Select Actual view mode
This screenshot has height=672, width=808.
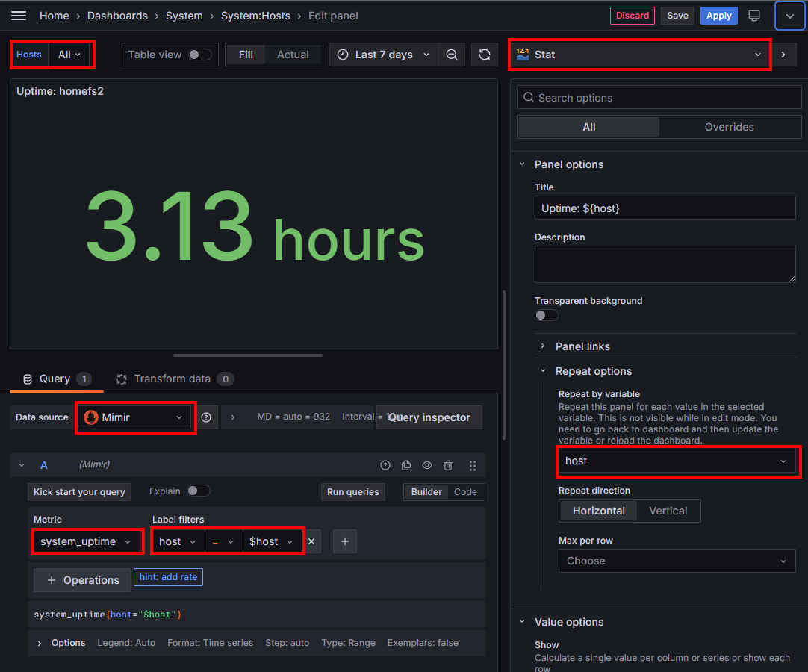pyautogui.click(x=293, y=55)
